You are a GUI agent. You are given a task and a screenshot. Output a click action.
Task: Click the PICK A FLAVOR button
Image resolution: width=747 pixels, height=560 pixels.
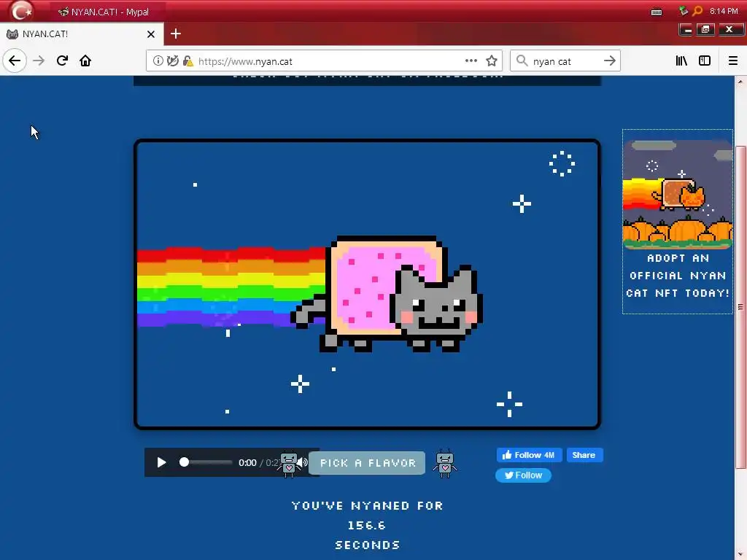point(367,463)
